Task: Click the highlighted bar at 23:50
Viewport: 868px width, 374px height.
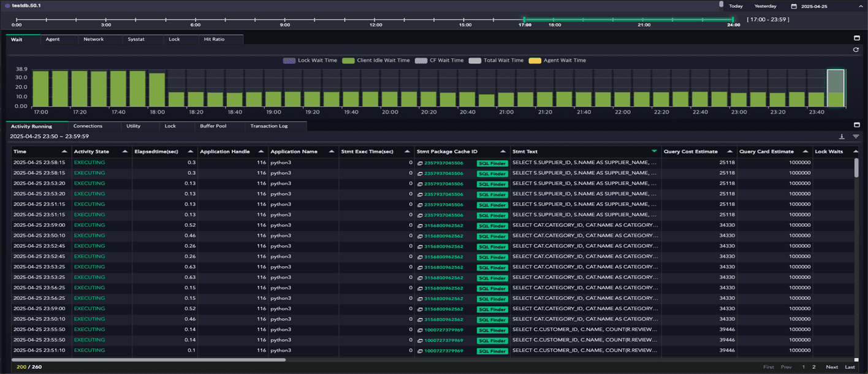Action: pos(836,88)
